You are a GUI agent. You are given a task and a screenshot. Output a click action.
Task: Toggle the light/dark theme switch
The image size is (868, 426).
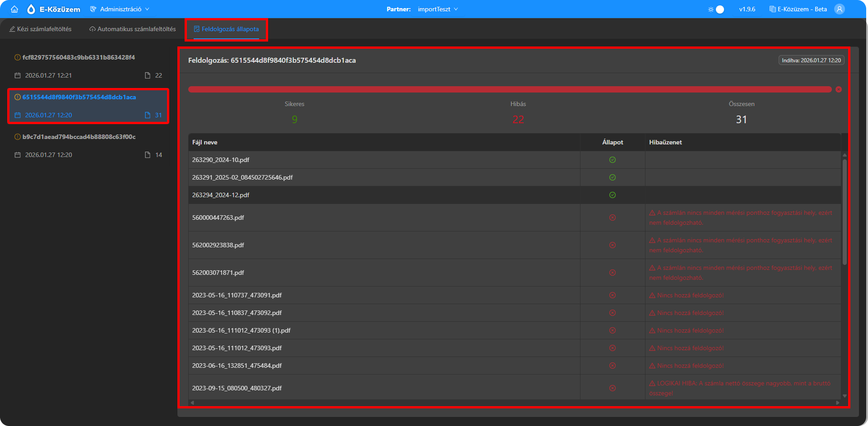click(719, 9)
